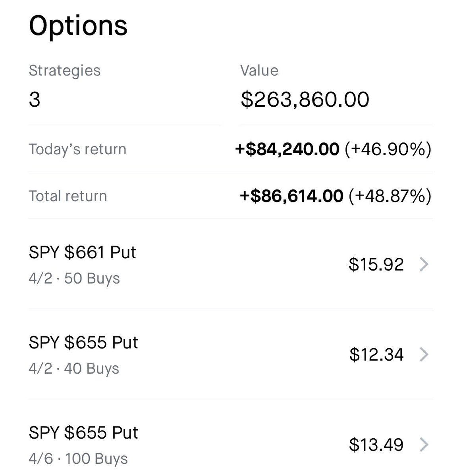
Task: Tap the $15.92 price
Action: click(x=376, y=265)
